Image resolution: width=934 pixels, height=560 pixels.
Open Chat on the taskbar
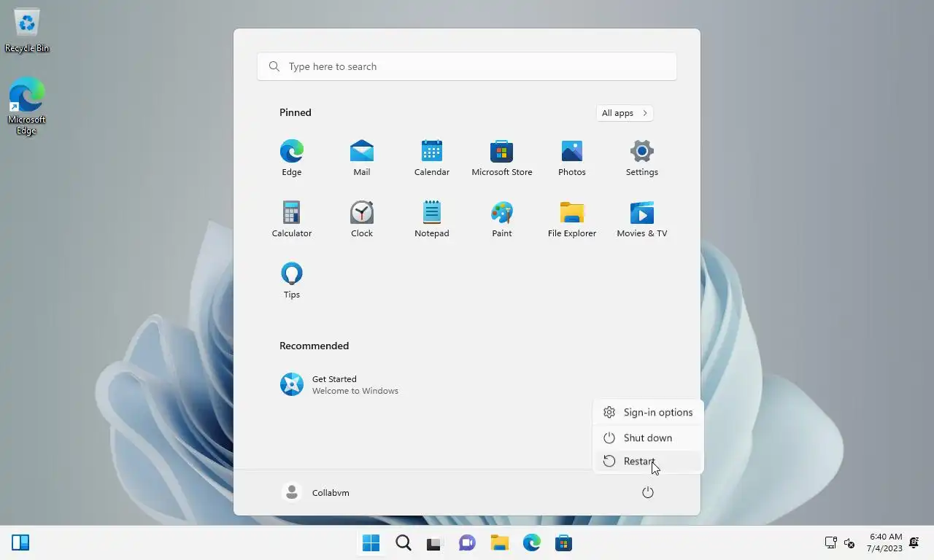point(467,543)
